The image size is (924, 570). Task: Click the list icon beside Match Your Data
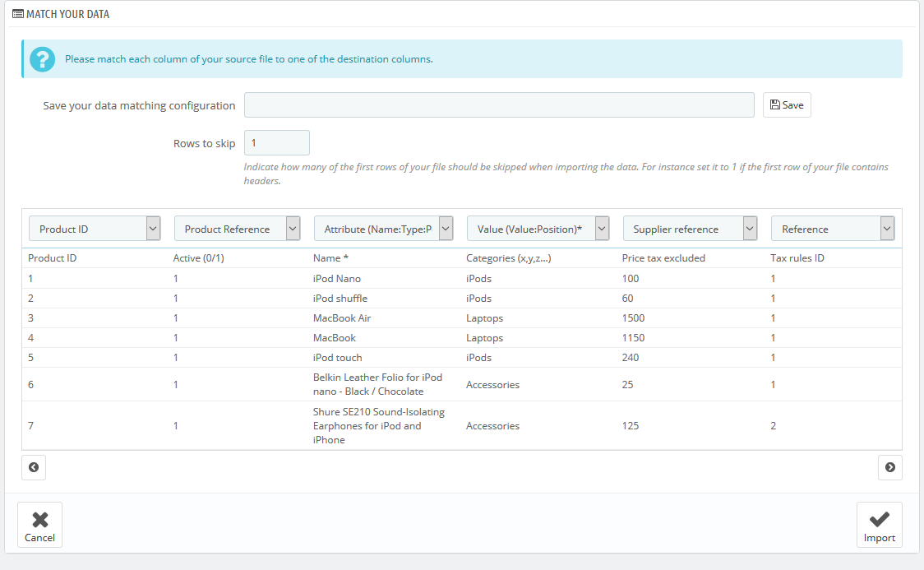[17, 14]
